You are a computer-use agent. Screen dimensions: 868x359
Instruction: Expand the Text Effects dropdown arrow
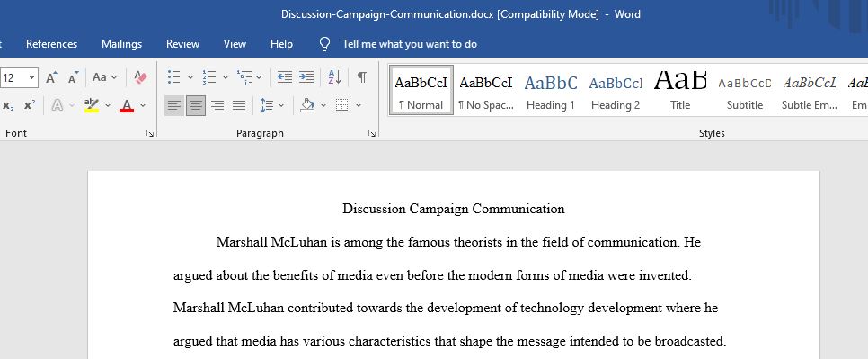pos(72,105)
